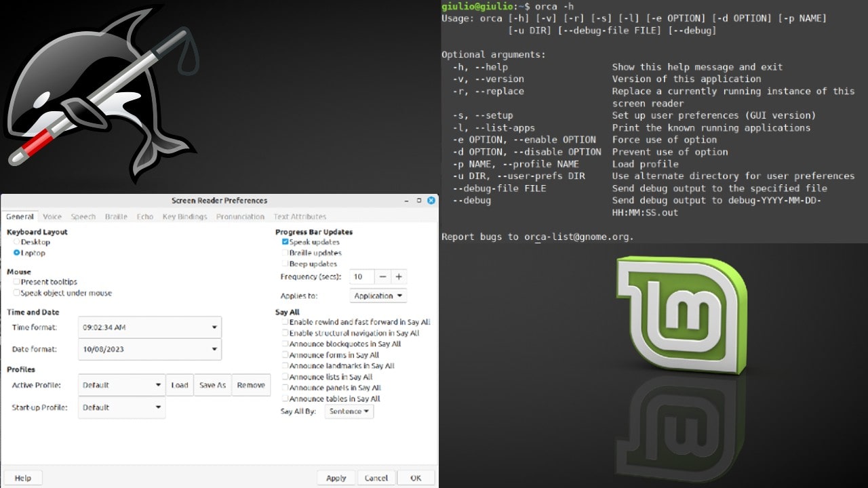Apply the screen reader preferences
Viewport: 868px width, 488px height.
point(336,478)
